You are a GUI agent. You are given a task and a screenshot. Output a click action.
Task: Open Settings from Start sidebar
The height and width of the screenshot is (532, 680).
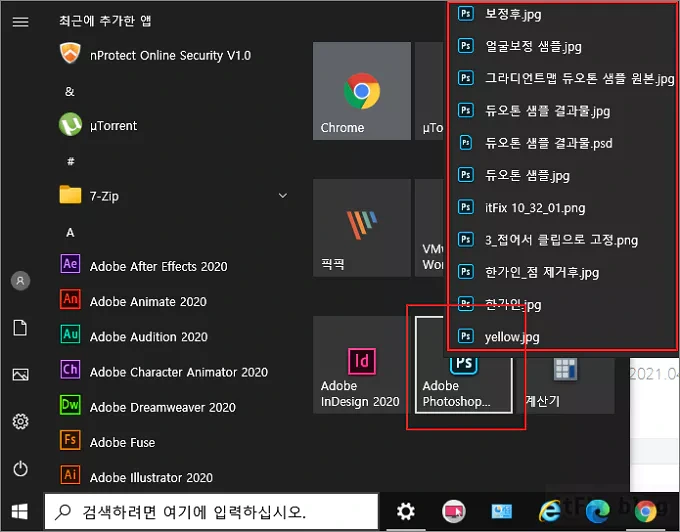coord(20,421)
